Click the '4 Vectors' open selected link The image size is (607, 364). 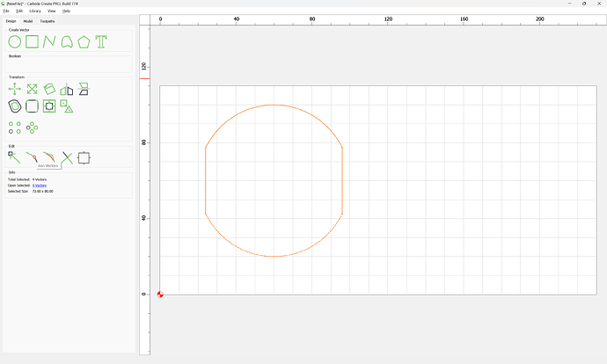coord(40,186)
